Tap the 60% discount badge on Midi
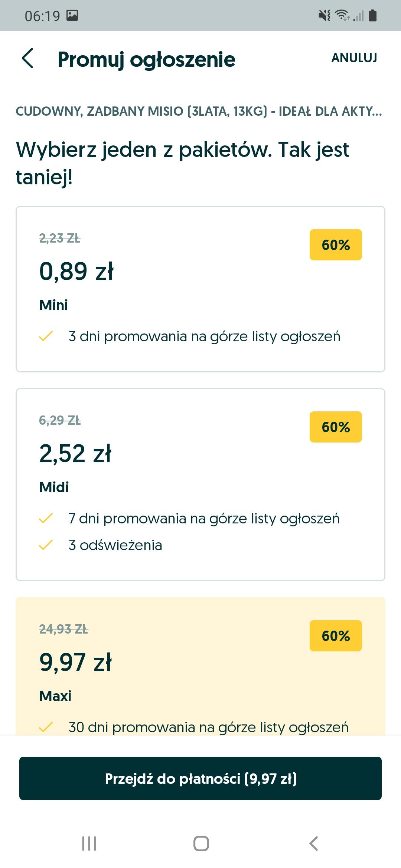 [x=336, y=427]
